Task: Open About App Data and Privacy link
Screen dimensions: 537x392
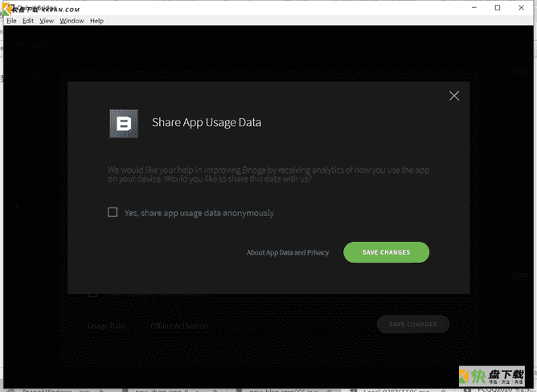Action: click(288, 253)
